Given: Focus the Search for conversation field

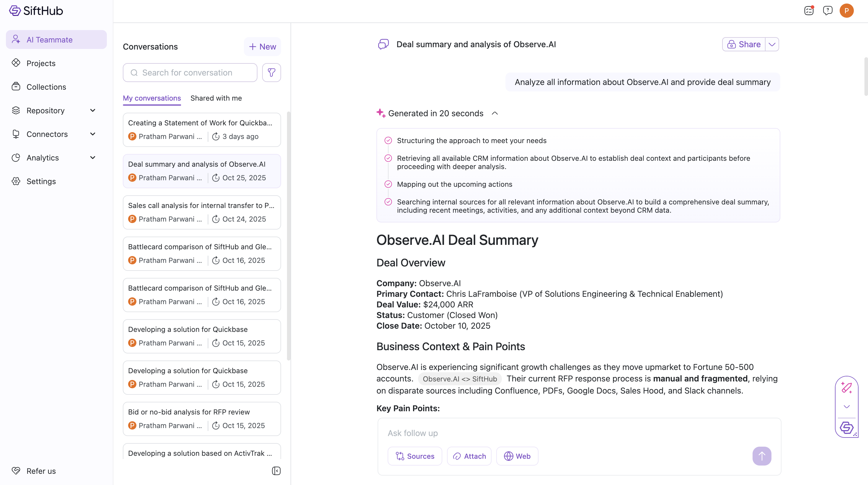Looking at the screenshot, I should click(190, 72).
